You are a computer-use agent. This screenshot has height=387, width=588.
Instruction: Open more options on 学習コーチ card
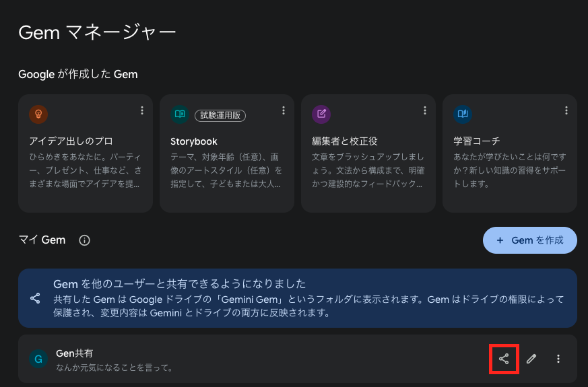(566, 110)
